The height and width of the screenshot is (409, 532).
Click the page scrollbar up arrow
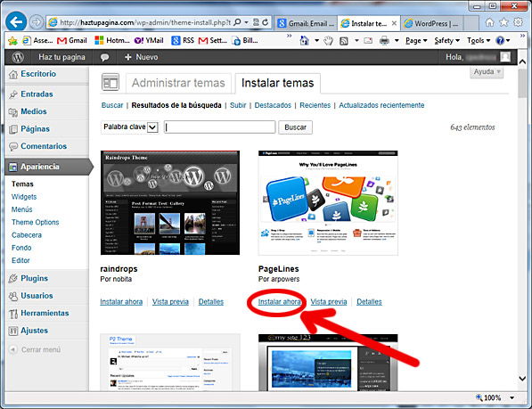coord(522,61)
